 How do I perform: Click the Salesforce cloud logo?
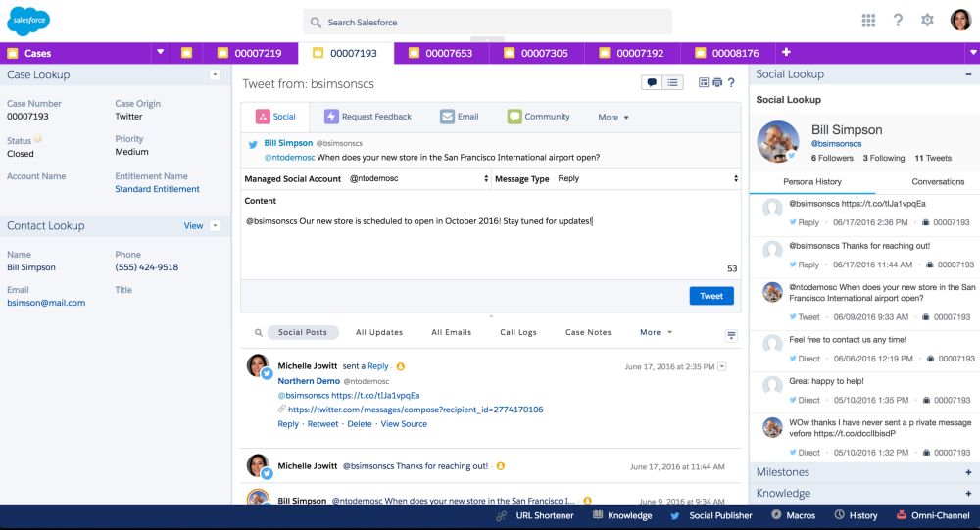pyautogui.click(x=28, y=22)
